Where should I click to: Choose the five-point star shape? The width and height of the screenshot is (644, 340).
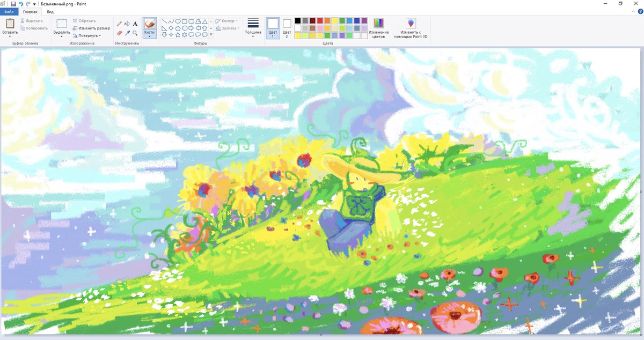point(178,35)
